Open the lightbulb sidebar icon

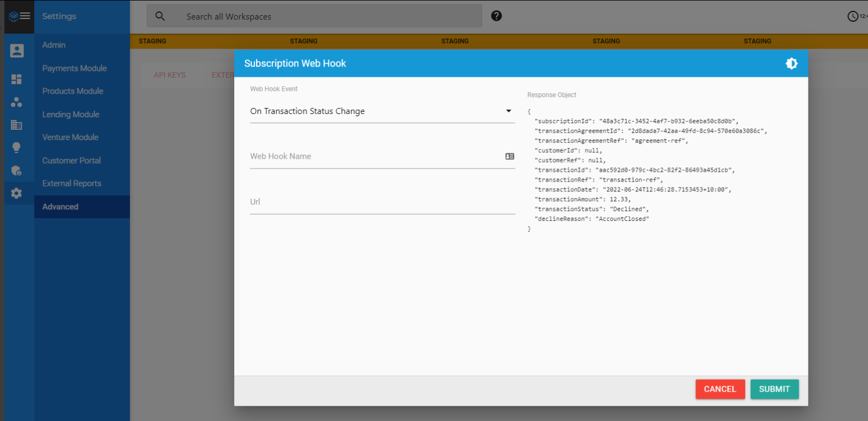16,148
